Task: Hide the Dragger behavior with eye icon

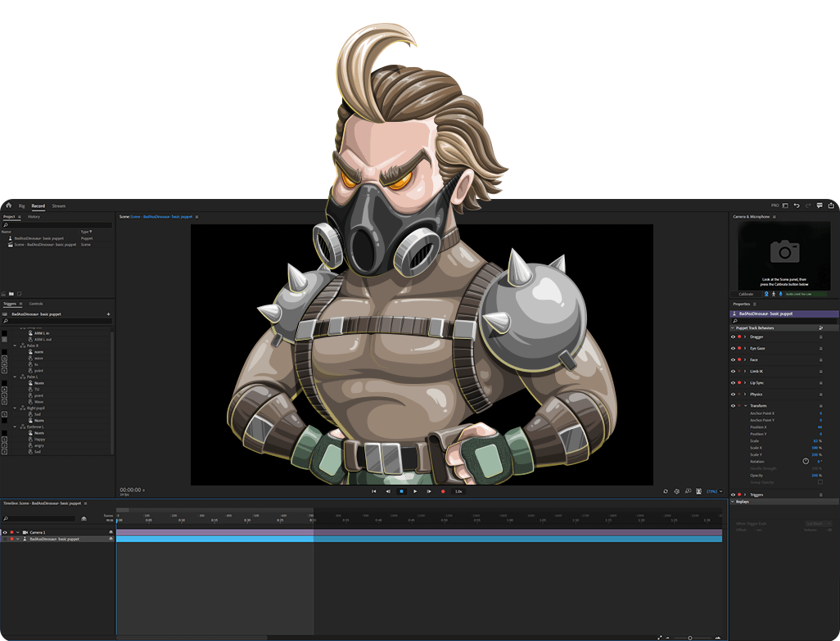Action: coord(733,336)
